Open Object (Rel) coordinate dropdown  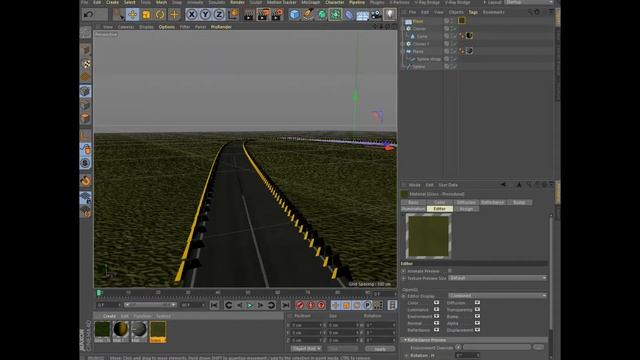pyautogui.click(x=307, y=349)
